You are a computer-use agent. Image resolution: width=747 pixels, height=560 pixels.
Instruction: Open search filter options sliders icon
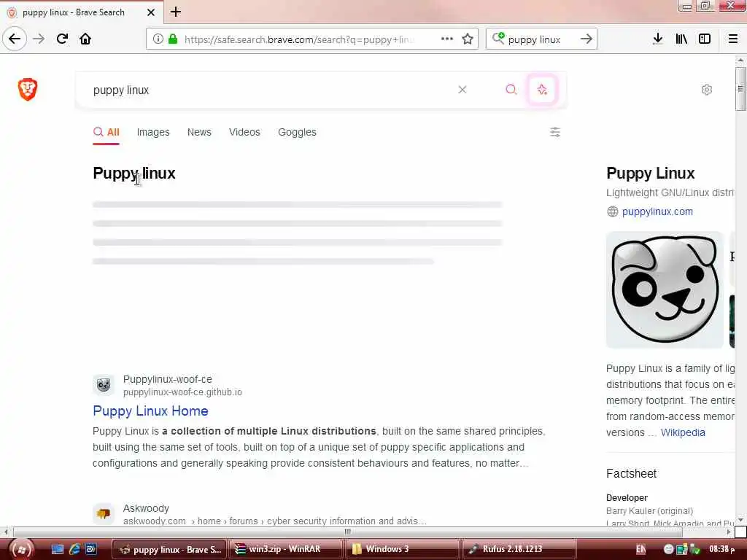[x=555, y=132]
